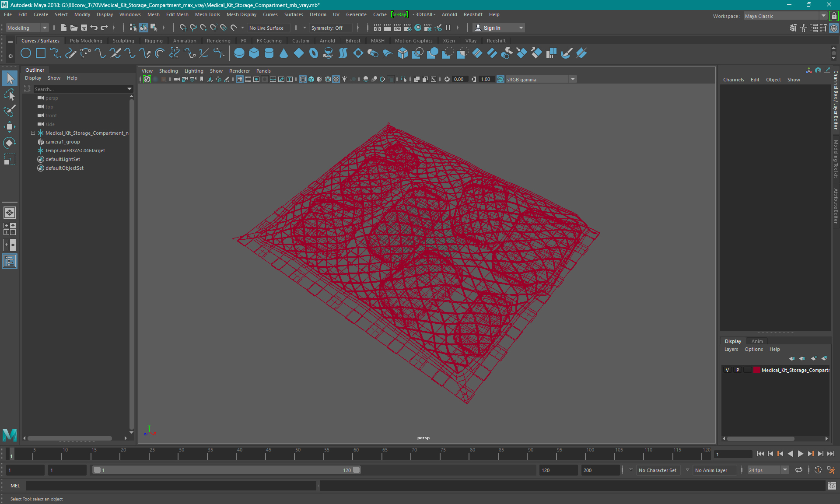This screenshot has width=840, height=504.
Task: Toggle P column for layer property
Action: point(737,370)
